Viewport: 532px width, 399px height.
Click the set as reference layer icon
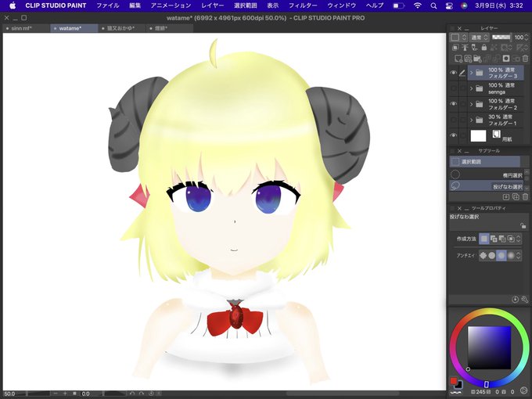coord(465,48)
